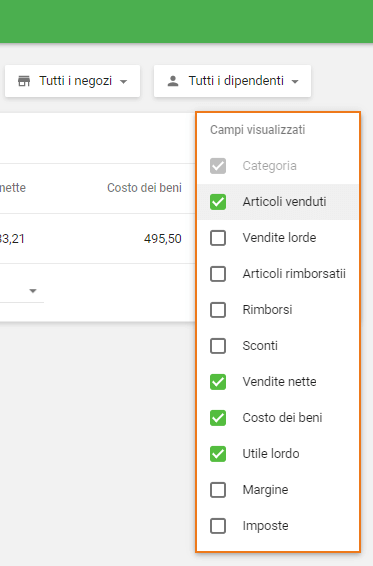Open the Tutti i negozi dropdown arrow
The height and width of the screenshot is (566, 373).
[x=123, y=82]
